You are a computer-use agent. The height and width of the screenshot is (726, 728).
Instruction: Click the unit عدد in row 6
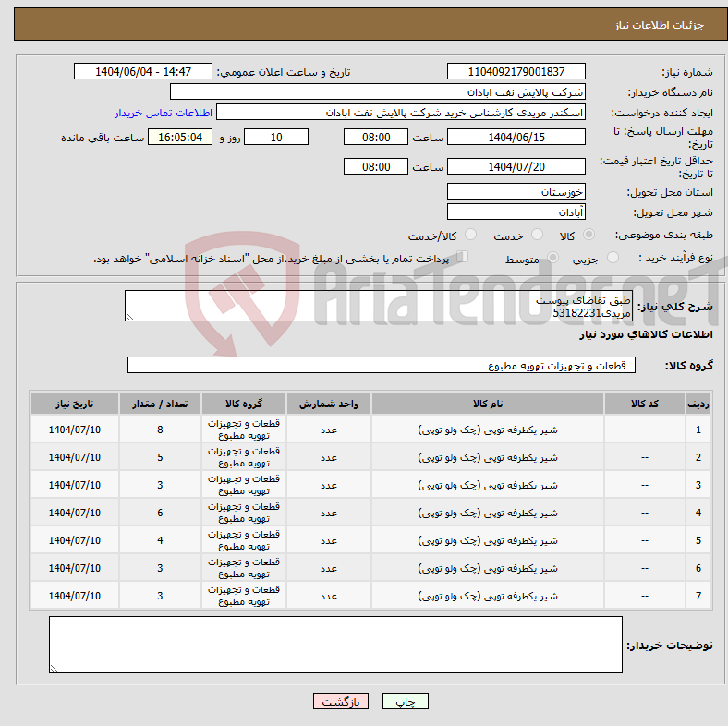(x=329, y=569)
